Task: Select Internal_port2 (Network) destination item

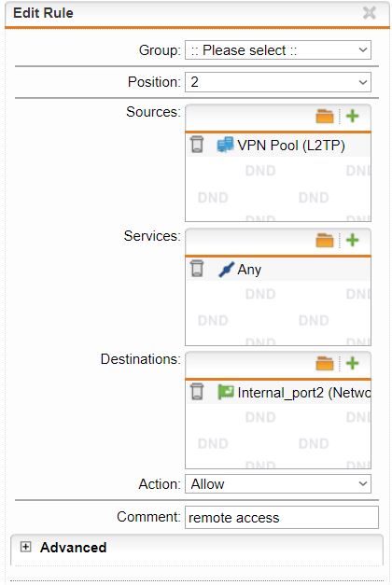Action: pyautogui.click(x=304, y=393)
